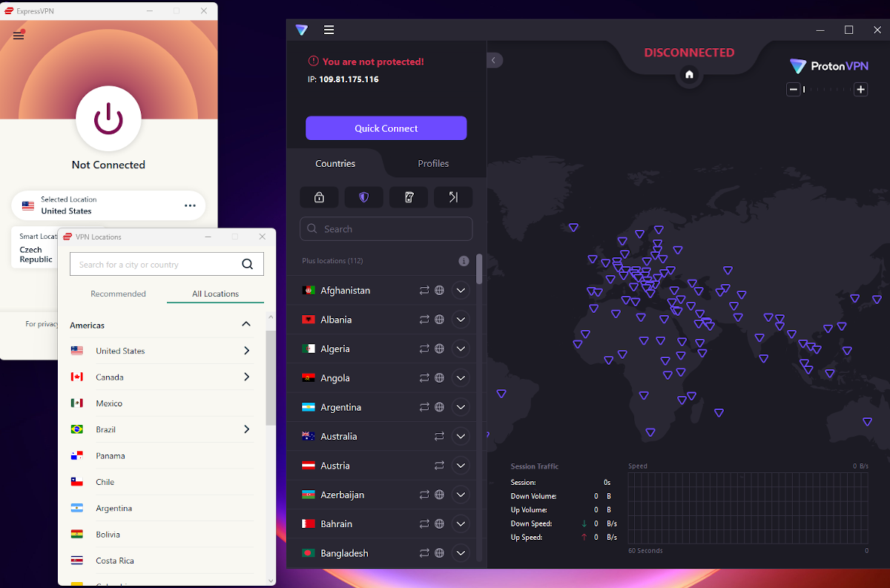Image resolution: width=890 pixels, height=588 pixels.
Task: Click the Port Forwarding icon
Action: (x=453, y=197)
